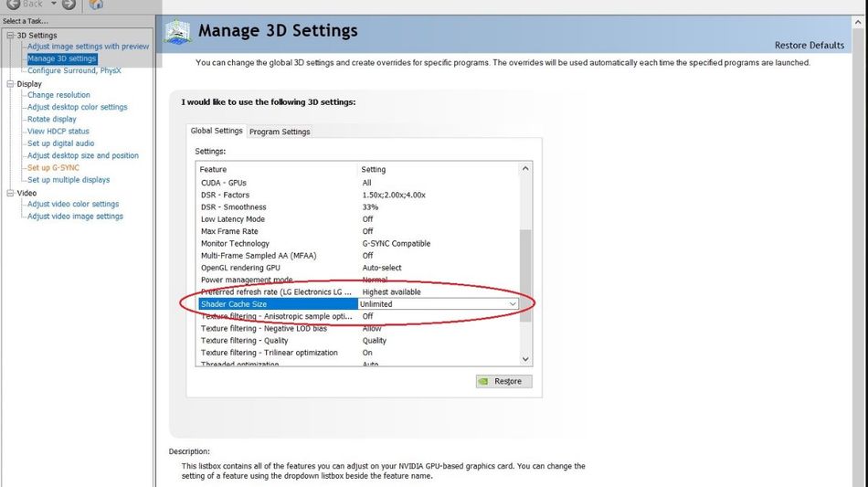Click the 33% smoothness value
The height and width of the screenshot is (487, 868).
click(x=370, y=207)
